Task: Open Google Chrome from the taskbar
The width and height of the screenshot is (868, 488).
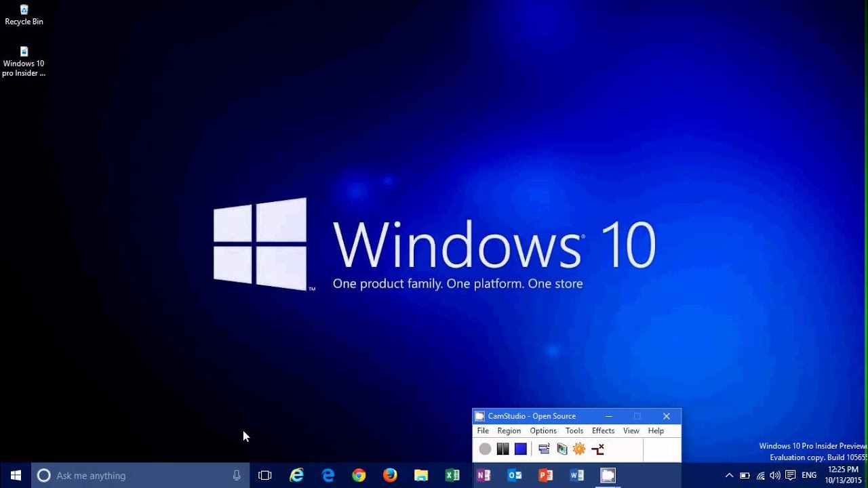Action: [359, 475]
